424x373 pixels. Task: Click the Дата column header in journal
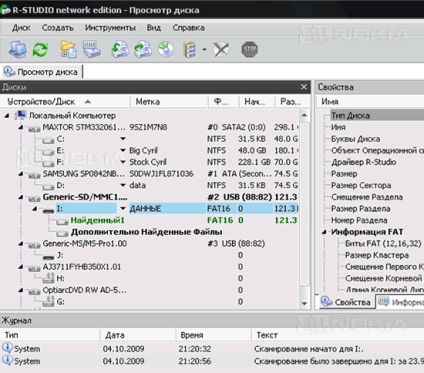[138, 335]
